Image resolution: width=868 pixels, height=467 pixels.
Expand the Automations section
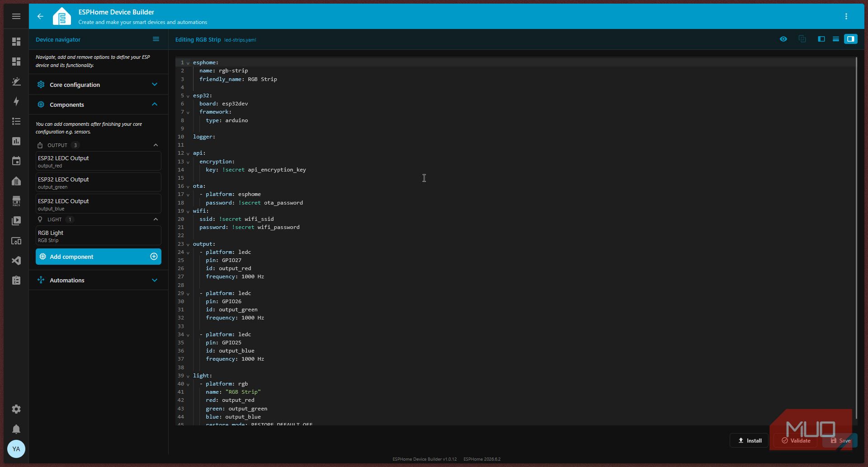click(155, 280)
